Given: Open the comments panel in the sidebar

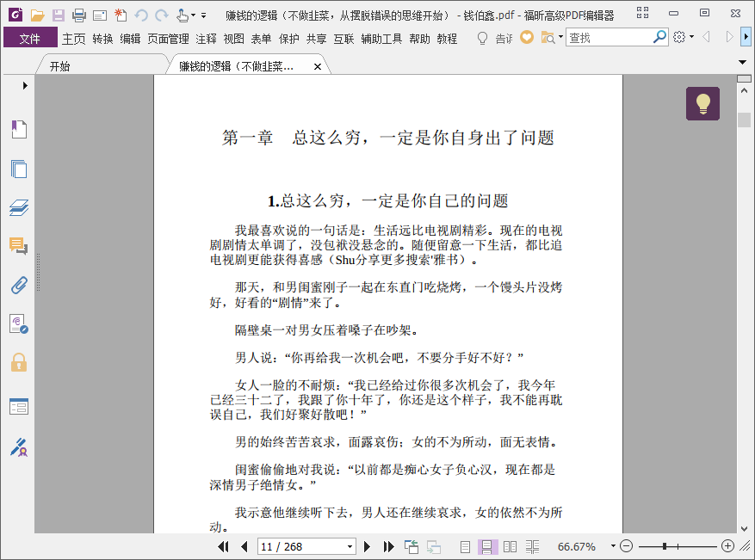Looking at the screenshot, I should [x=19, y=246].
